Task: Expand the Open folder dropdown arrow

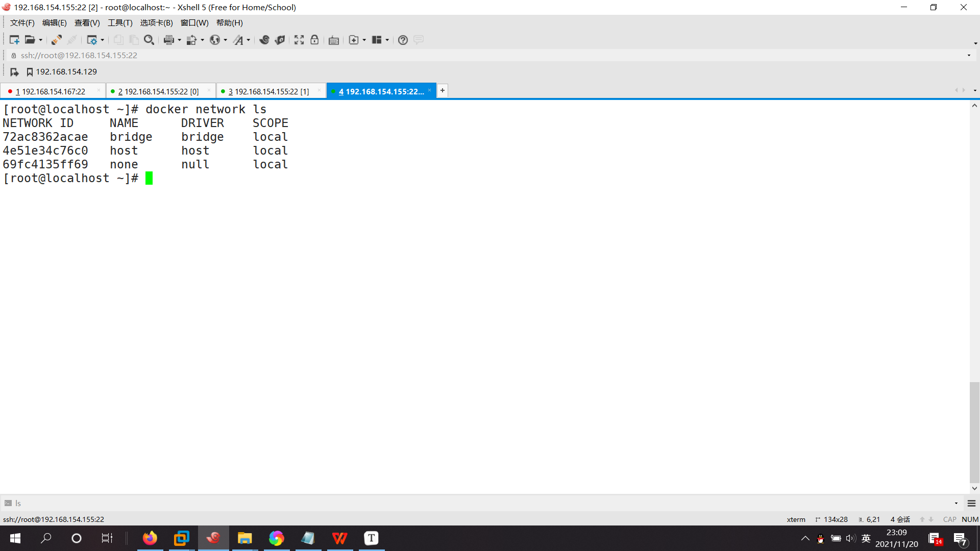Action: 41,40
